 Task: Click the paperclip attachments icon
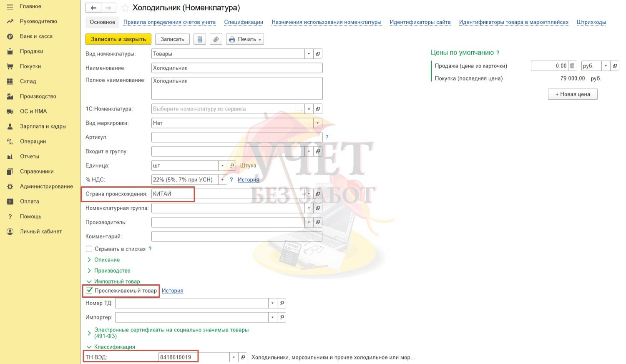click(x=216, y=39)
